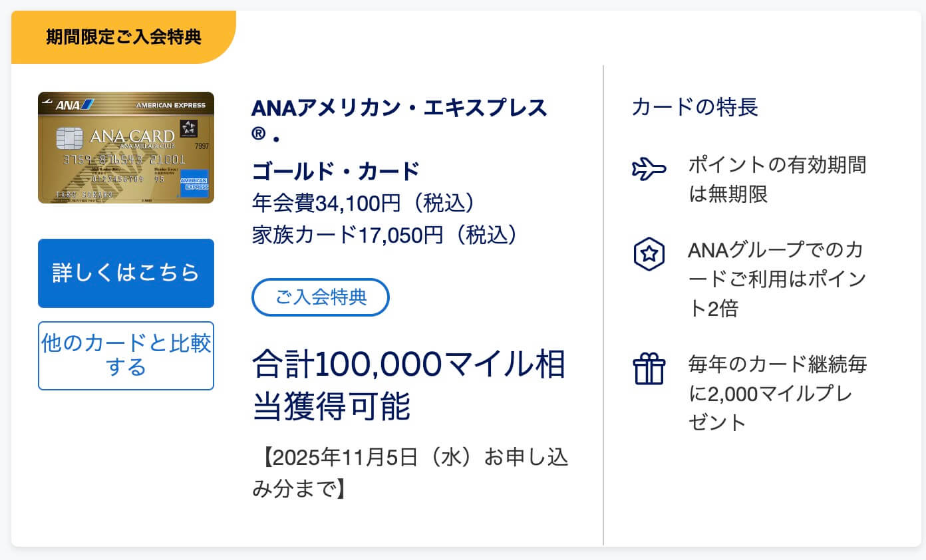This screenshot has width=926, height=560.
Task: Click the 2025年11月5日 application deadline note
Action: click(x=410, y=473)
